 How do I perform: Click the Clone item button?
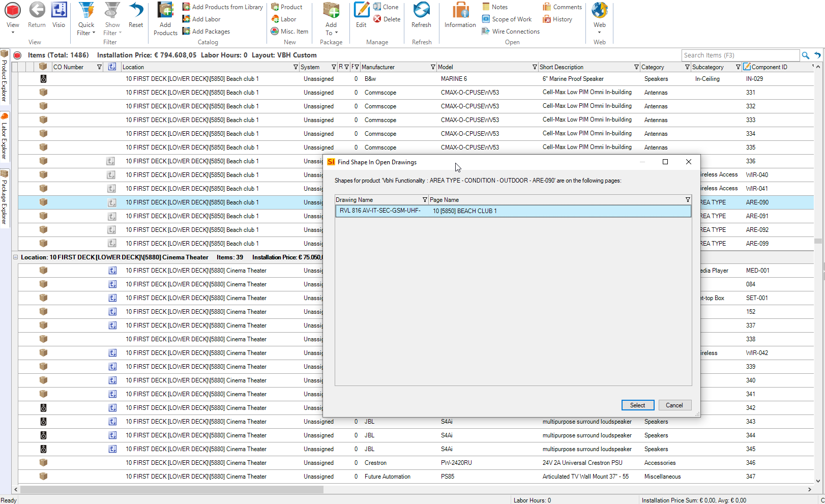click(386, 7)
